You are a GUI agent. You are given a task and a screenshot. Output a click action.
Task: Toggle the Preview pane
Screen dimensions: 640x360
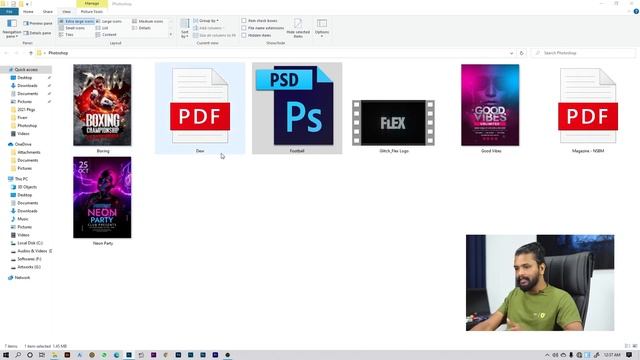pyautogui.click(x=38, y=23)
